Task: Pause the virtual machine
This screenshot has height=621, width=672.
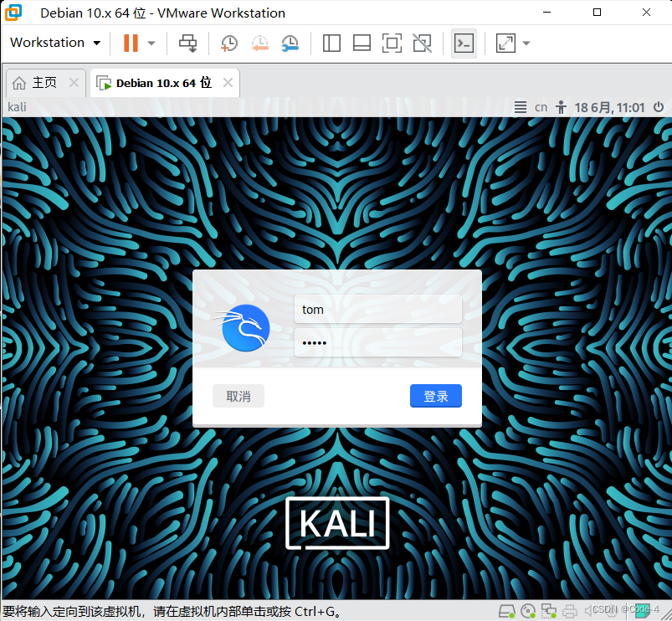Action: pyautogui.click(x=131, y=43)
